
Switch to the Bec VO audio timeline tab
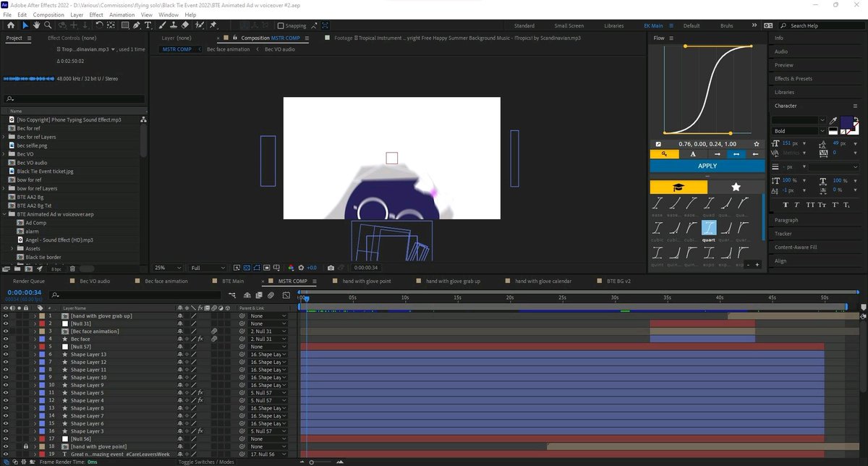coord(95,281)
